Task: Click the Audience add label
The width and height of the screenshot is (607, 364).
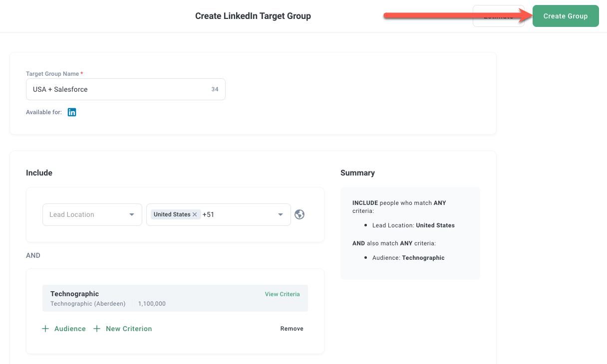Action: point(70,329)
